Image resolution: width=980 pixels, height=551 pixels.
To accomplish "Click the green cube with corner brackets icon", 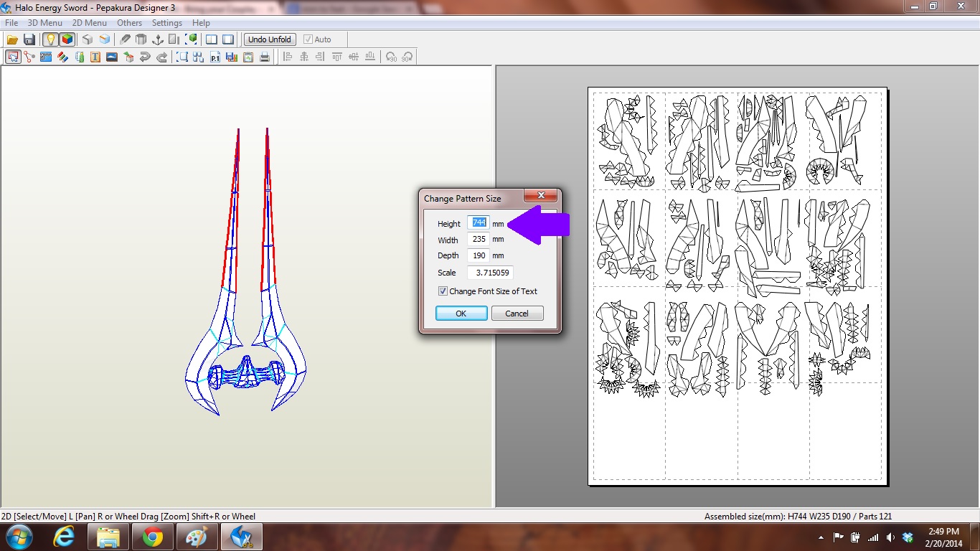I will point(192,39).
